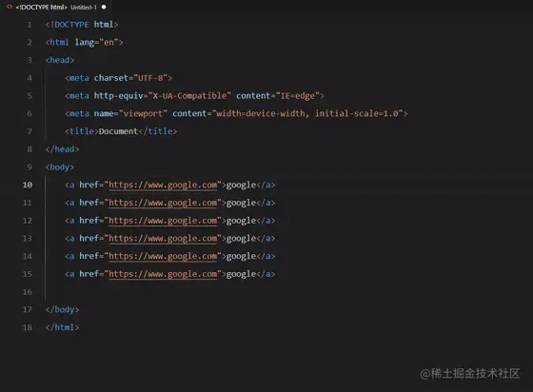Click the google.com URL on line 14
This screenshot has height=392, width=533.
pyautogui.click(x=163, y=256)
